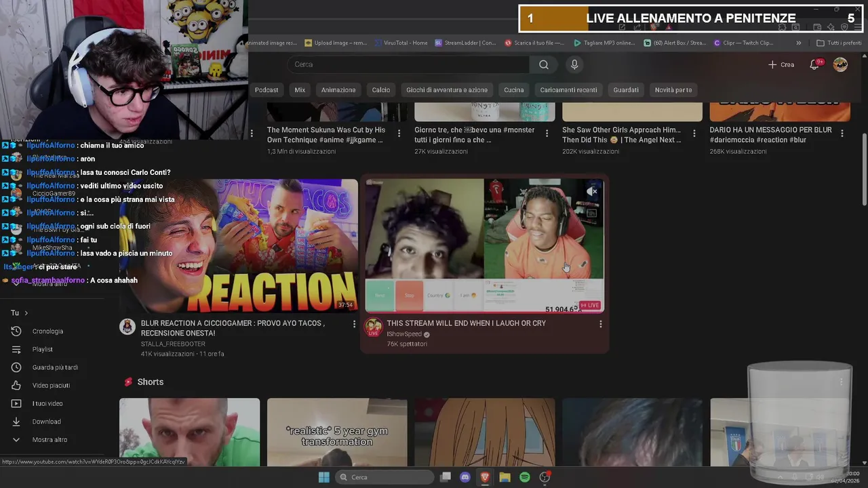Open the Tutti i preferiti folder

[839, 43]
